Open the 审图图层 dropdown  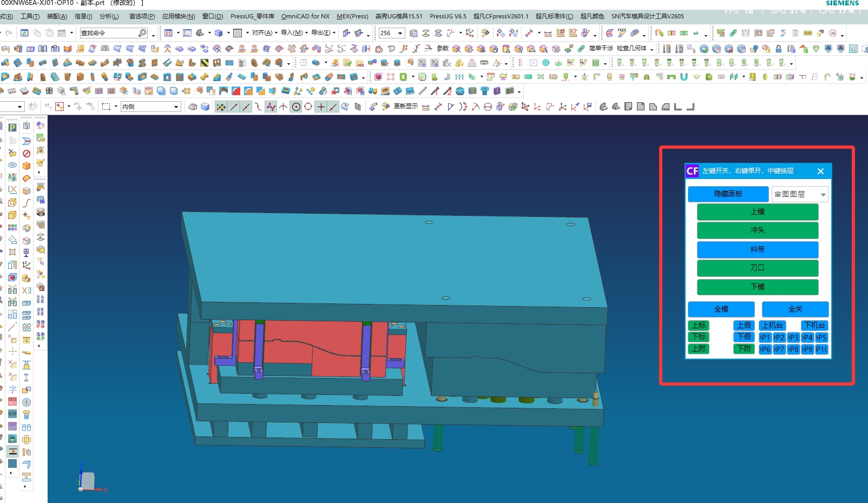point(800,194)
